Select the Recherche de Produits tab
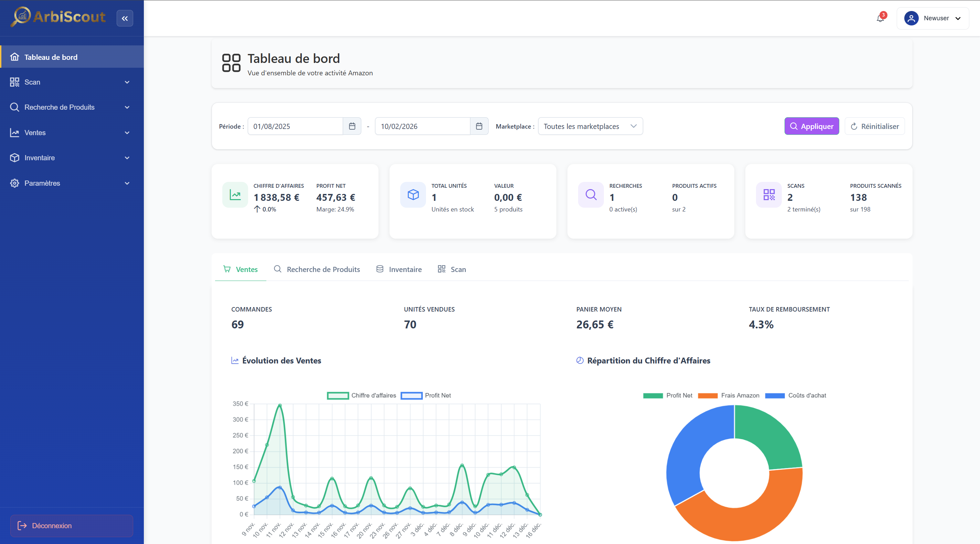The image size is (980, 544). pos(317,269)
